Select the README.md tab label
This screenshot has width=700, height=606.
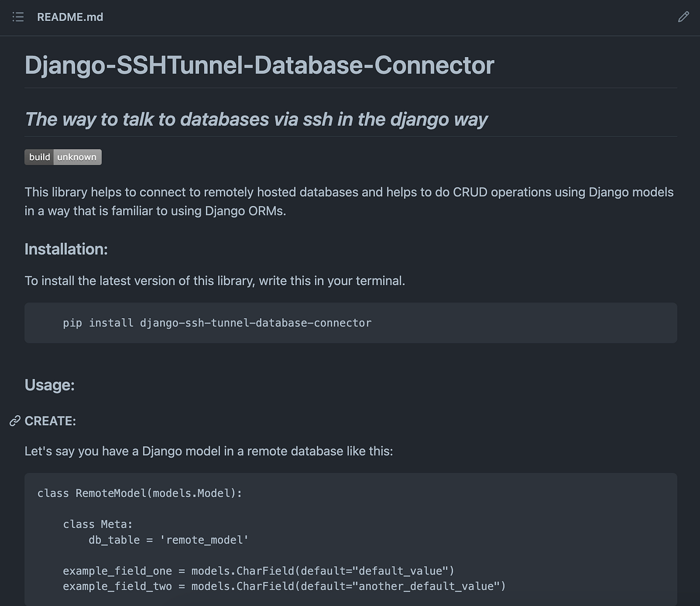point(70,17)
